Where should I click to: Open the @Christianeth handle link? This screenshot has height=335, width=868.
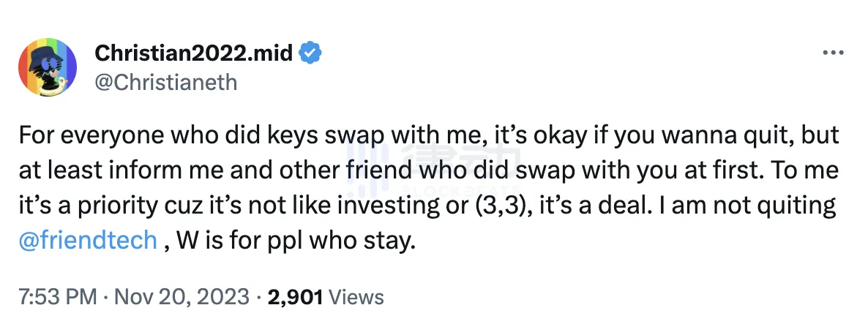167,81
